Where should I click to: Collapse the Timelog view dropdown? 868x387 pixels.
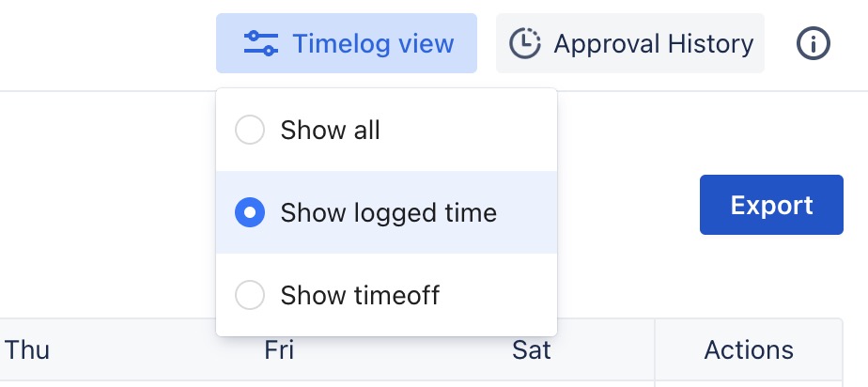(347, 43)
